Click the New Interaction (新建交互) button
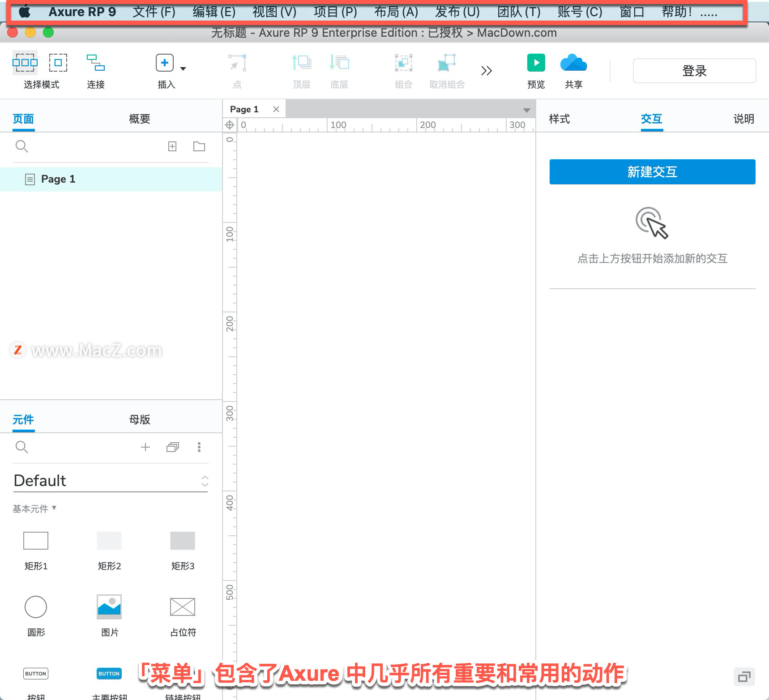769x700 pixels. click(x=652, y=172)
